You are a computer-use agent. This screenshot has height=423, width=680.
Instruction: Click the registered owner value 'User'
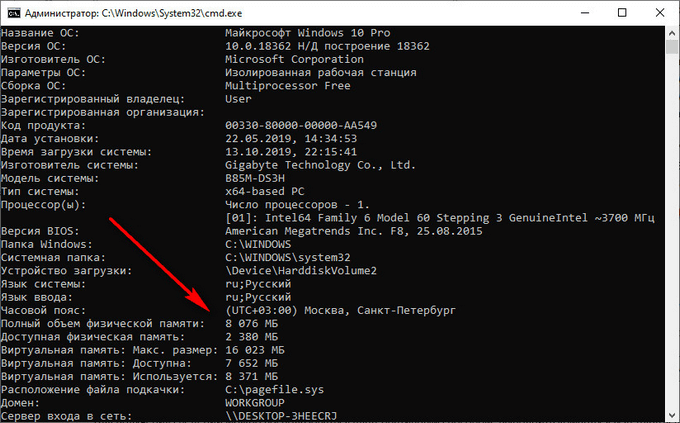[x=238, y=99]
